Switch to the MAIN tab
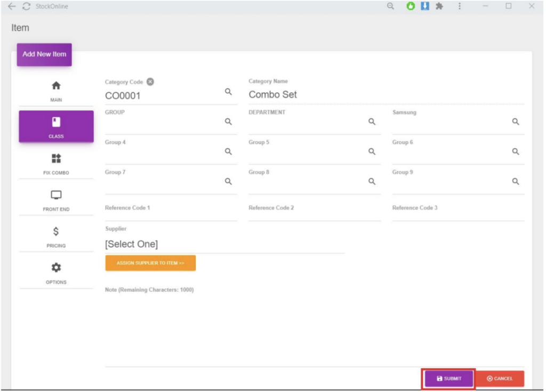Screen dimensions: 546x392 (56, 91)
